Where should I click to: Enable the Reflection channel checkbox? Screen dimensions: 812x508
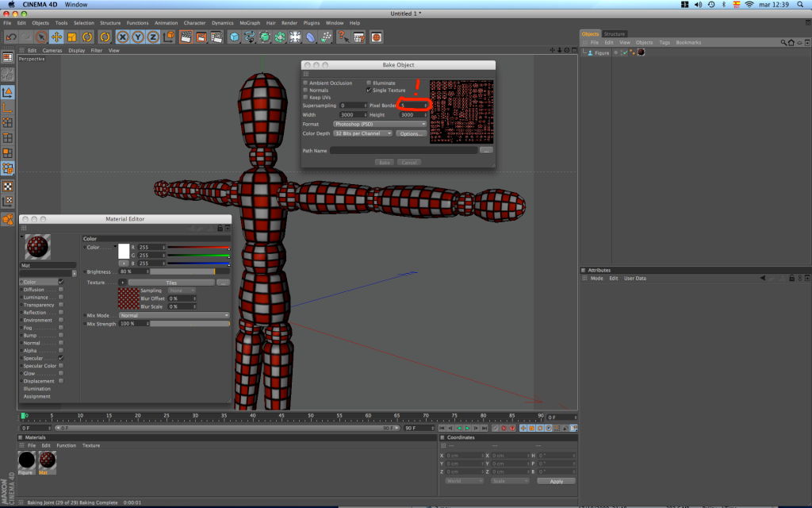pyautogui.click(x=61, y=313)
